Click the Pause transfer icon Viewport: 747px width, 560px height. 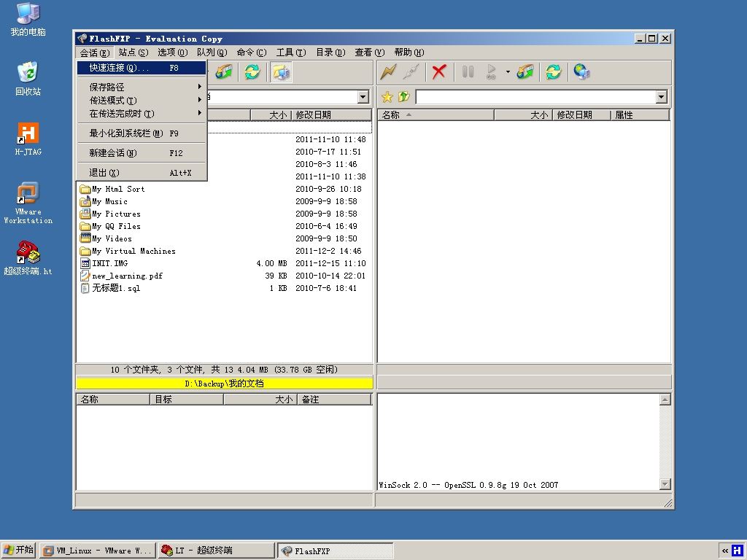pyautogui.click(x=468, y=72)
